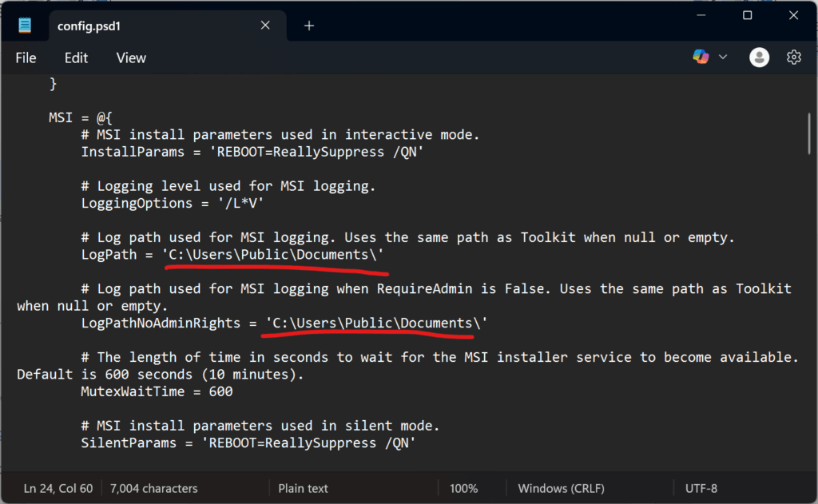Close the config.psd1 tab
Viewport: 818px width, 504px height.
(x=264, y=25)
